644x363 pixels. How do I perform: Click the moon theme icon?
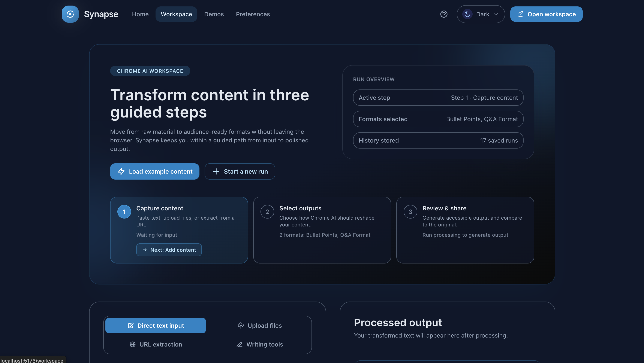(467, 14)
